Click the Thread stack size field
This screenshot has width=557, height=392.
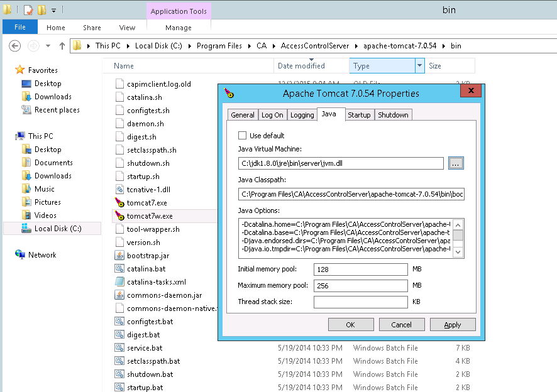tap(361, 302)
